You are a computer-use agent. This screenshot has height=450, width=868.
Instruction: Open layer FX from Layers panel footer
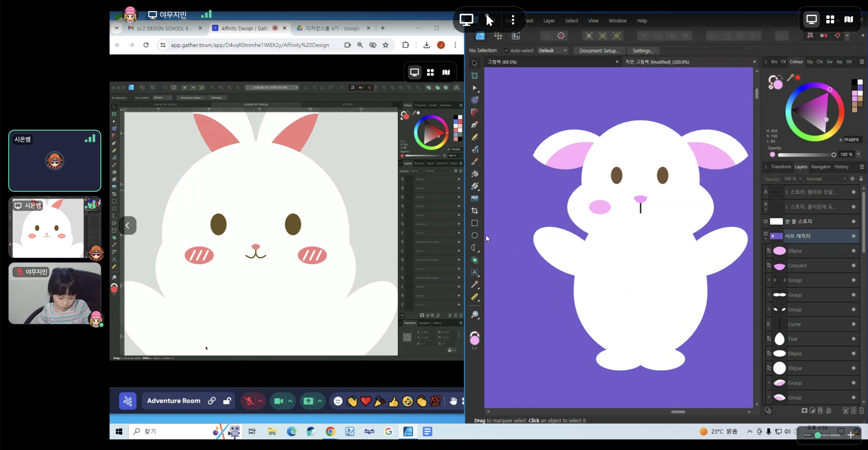pyautogui.click(x=820, y=410)
